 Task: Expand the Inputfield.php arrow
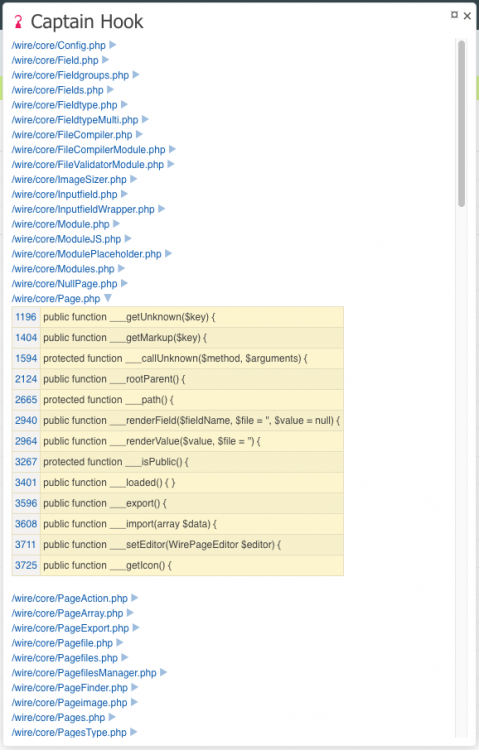(x=124, y=194)
